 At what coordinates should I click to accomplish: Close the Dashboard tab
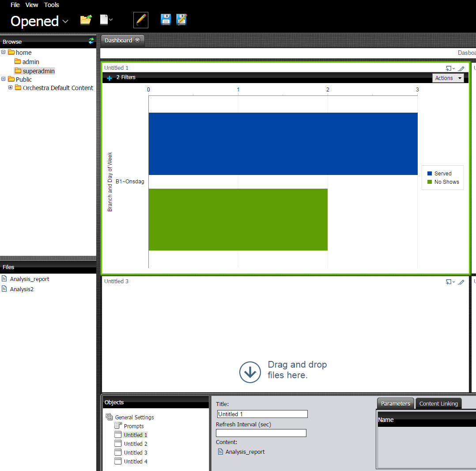point(137,40)
